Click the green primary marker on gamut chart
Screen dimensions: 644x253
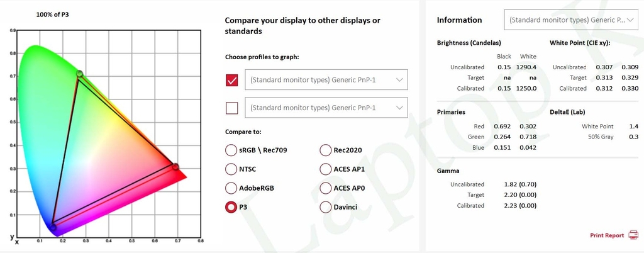tap(80, 74)
